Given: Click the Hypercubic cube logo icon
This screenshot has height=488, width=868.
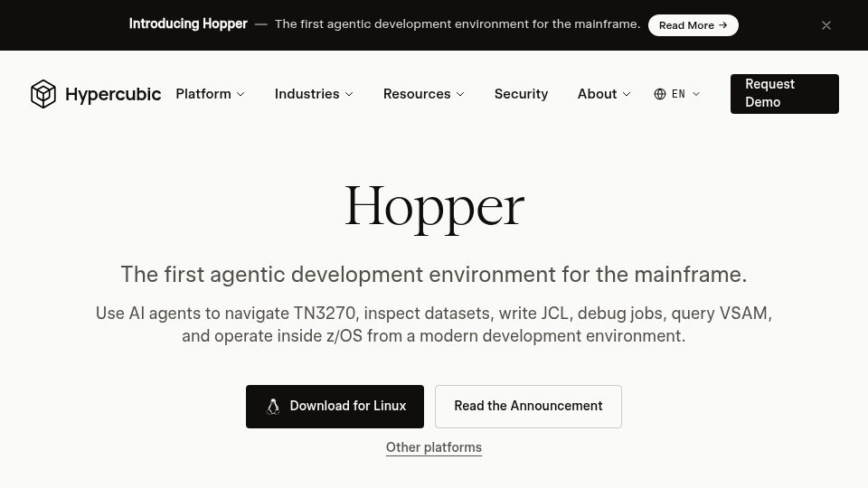Looking at the screenshot, I should point(43,94).
